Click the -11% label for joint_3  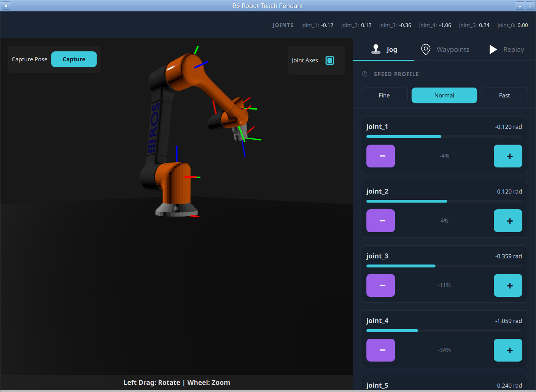[444, 285]
